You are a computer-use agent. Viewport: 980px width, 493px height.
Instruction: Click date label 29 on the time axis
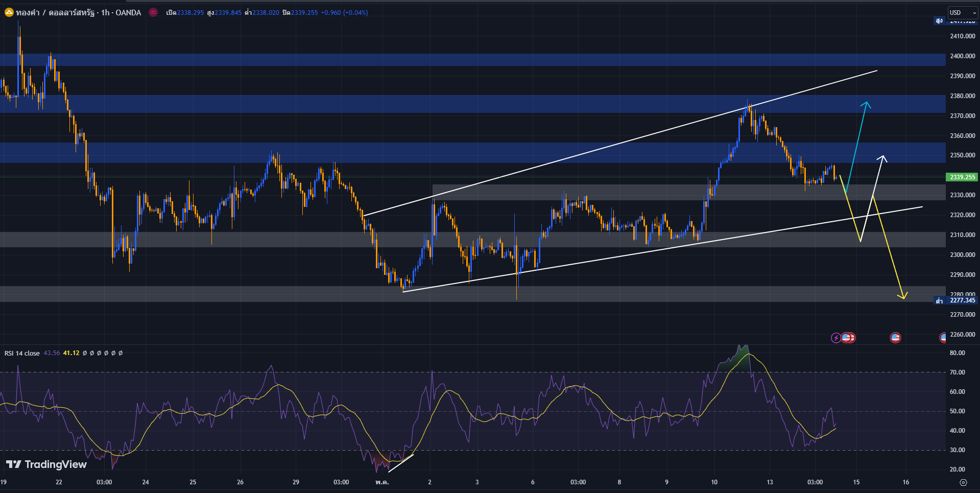click(296, 482)
